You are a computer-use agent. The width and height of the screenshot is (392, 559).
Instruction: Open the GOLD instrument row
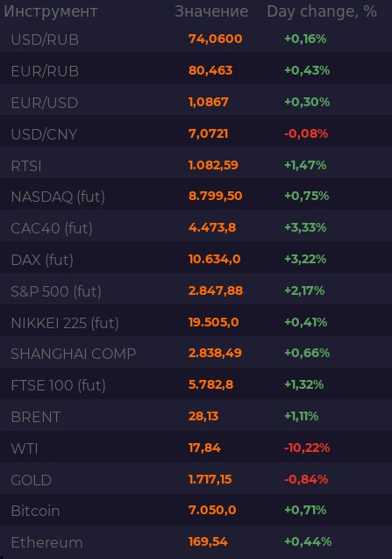tap(196, 478)
